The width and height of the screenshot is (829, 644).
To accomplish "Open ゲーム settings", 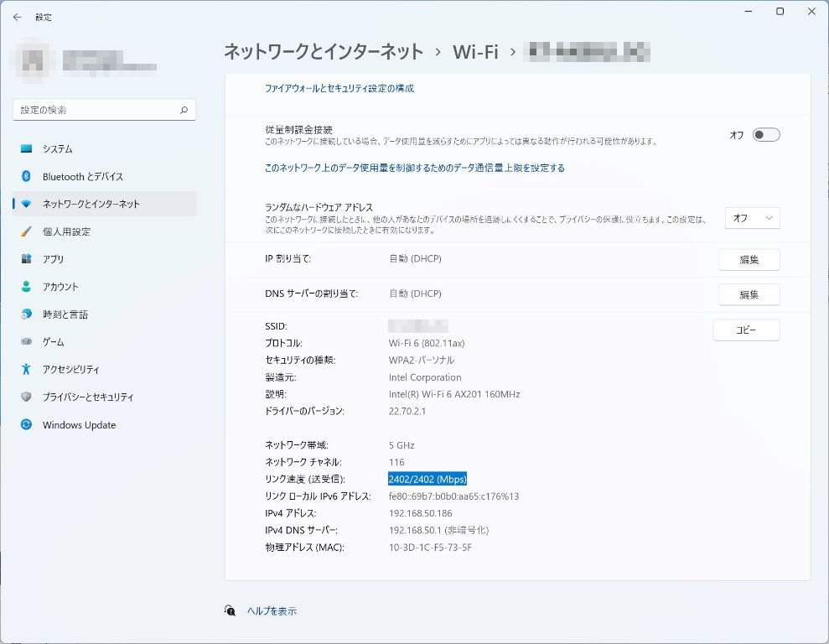I will (x=105, y=341).
